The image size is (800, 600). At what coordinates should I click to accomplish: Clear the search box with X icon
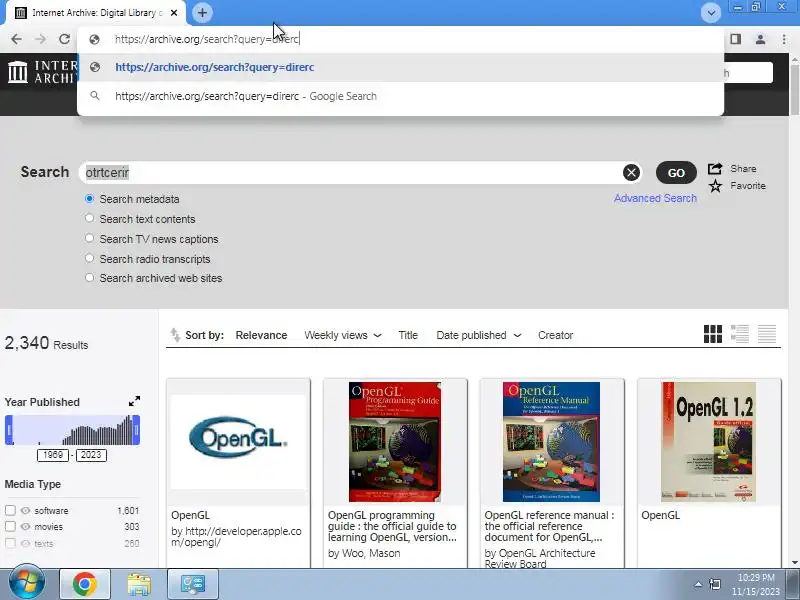[631, 172]
